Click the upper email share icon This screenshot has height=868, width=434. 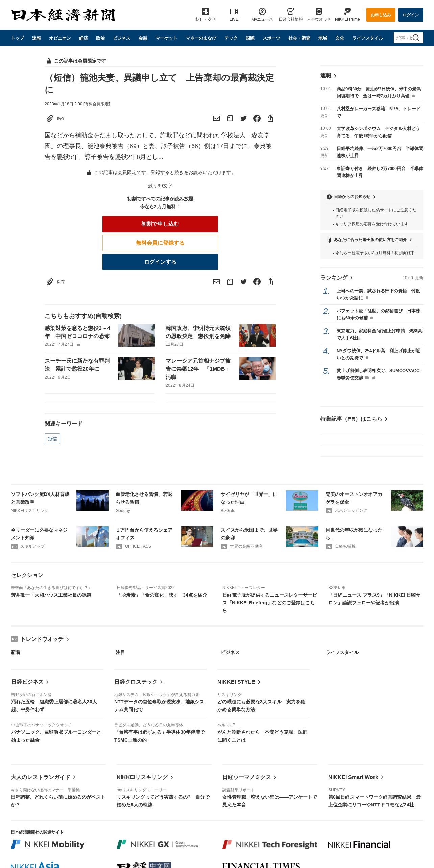(x=216, y=118)
